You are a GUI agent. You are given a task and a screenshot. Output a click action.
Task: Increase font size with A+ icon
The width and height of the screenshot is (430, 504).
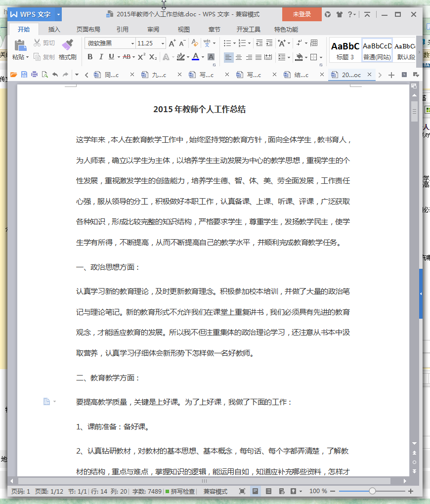pos(172,43)
